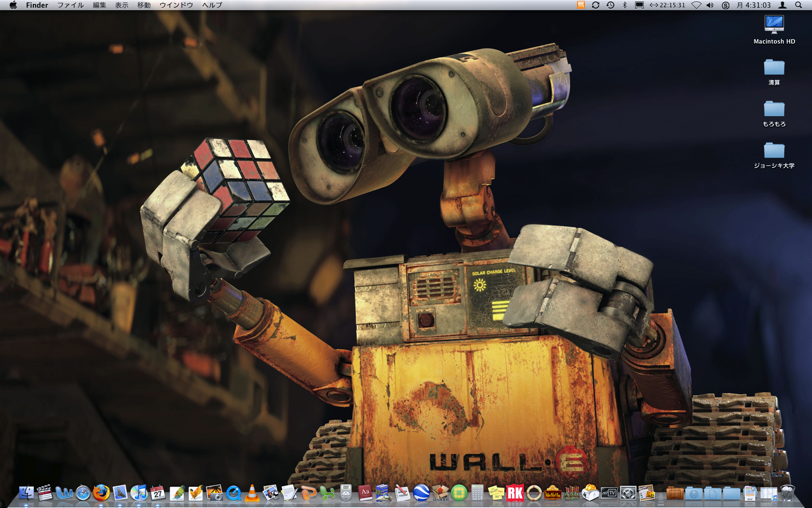Screen dimensions: 812x508
Task: Open Downloads folder stack in Dock
Action: (x=694, y=493)
